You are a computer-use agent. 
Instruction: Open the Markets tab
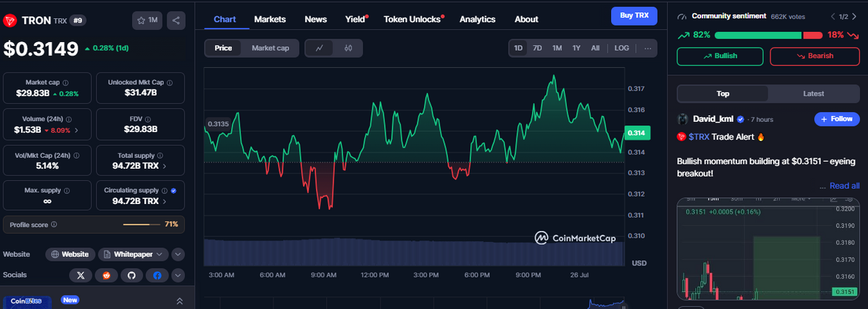pyautogui.click(x=270, y=19)
